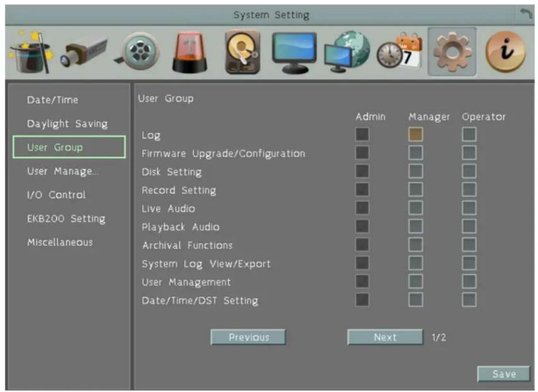The width and height of the screenshot is (538, 392).
Task: Enable Manager Playback Audio checkbox
Action: (x=416, y=226)
